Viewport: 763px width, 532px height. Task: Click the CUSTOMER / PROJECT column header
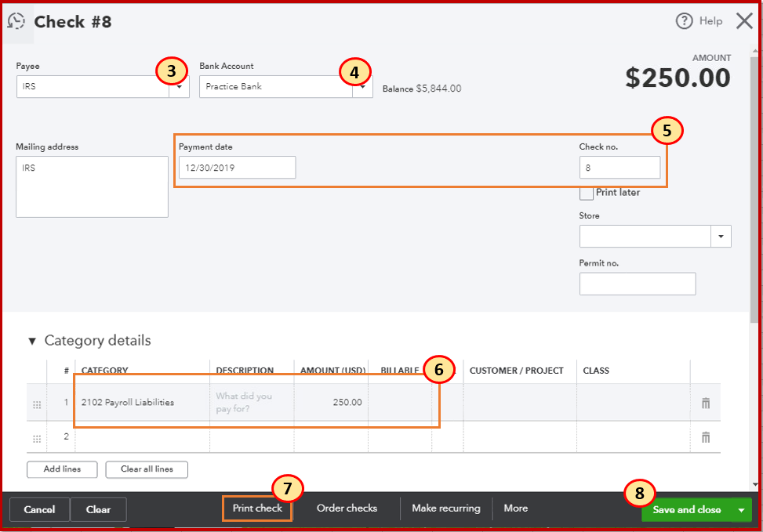coord(516,371)
